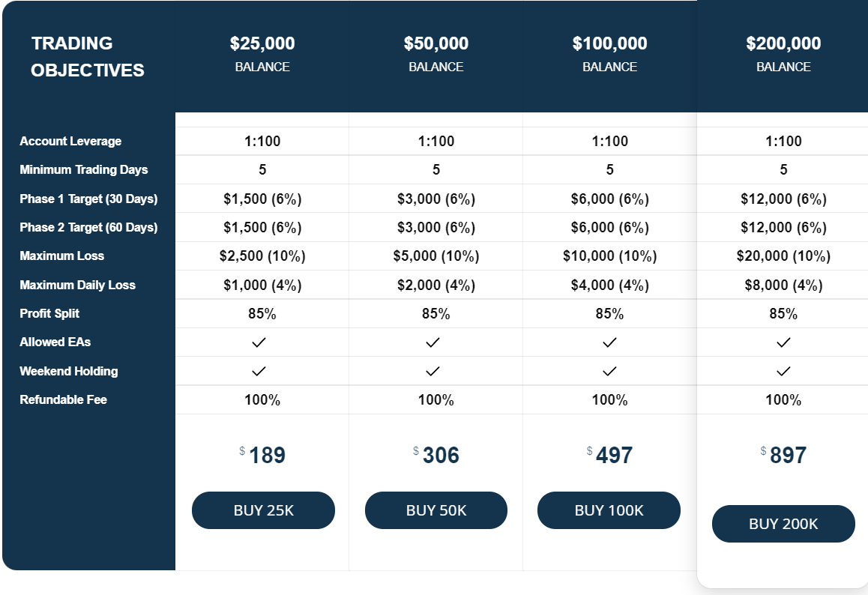Click the BUY 100K button
Screen dimensions: 868x595
pyautogui.click(x=609, y=510)
